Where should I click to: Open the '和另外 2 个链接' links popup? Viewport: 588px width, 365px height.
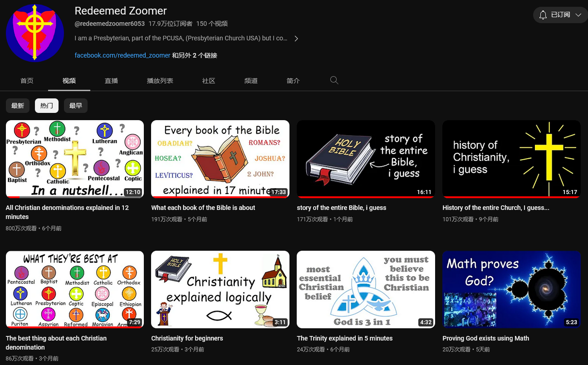tap(195, 55)
